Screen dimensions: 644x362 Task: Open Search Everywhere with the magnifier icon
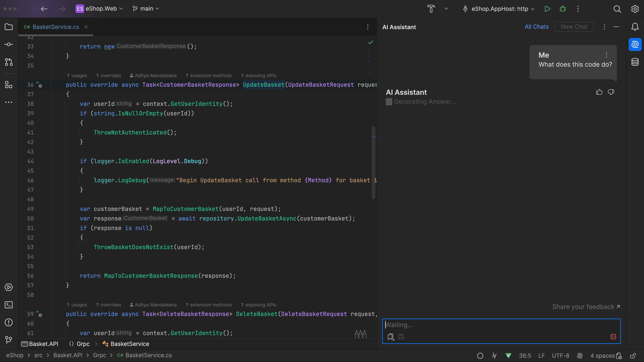coord(617,9)
